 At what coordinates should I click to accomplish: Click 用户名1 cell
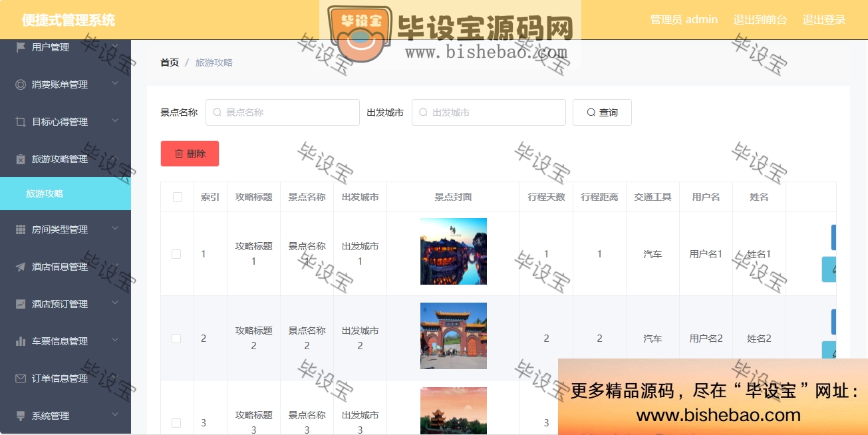[x=706, y=254]
